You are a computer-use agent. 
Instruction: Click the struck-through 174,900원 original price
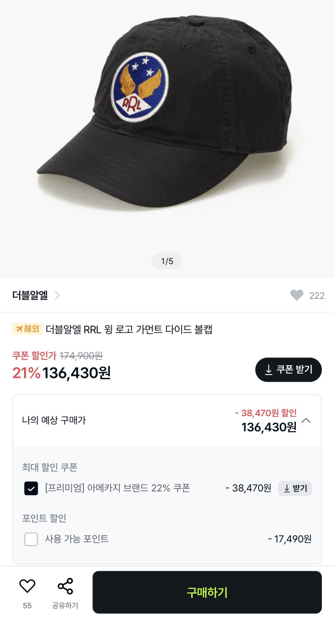click(81, 356)
